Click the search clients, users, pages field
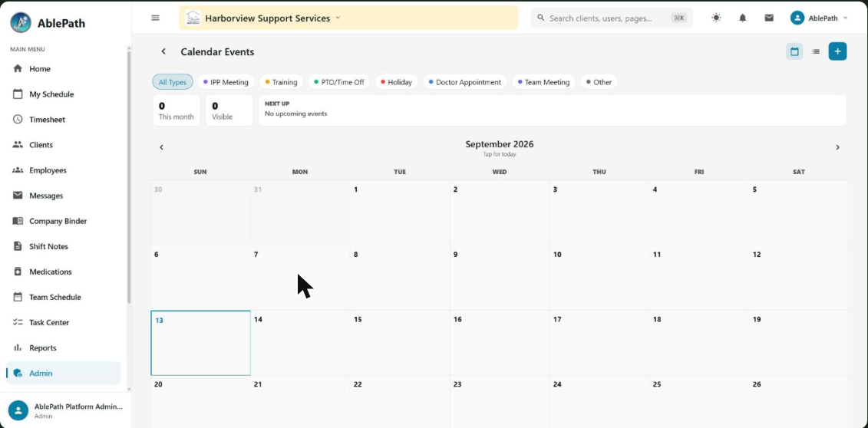 [612, 18]
